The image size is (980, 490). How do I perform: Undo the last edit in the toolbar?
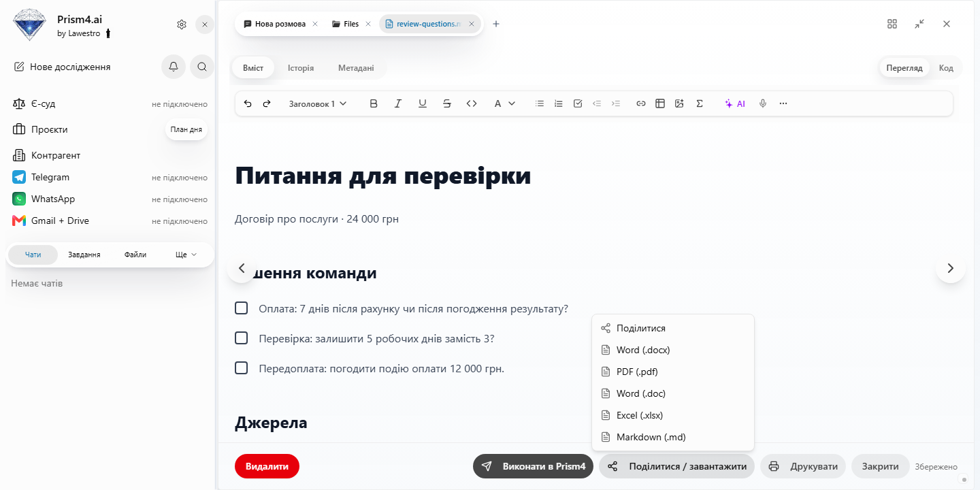coord(248,103)
